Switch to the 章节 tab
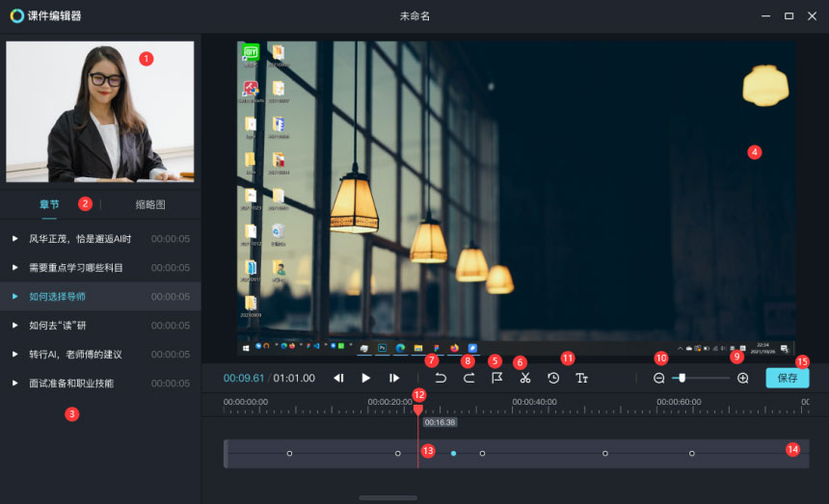 49,204
